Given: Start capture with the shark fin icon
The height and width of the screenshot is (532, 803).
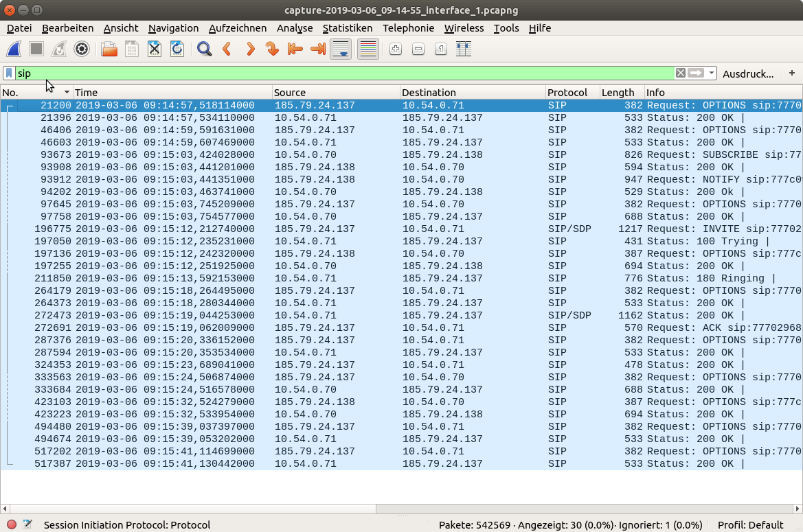Looking at the screenshot, I should [x=14, y=49].
